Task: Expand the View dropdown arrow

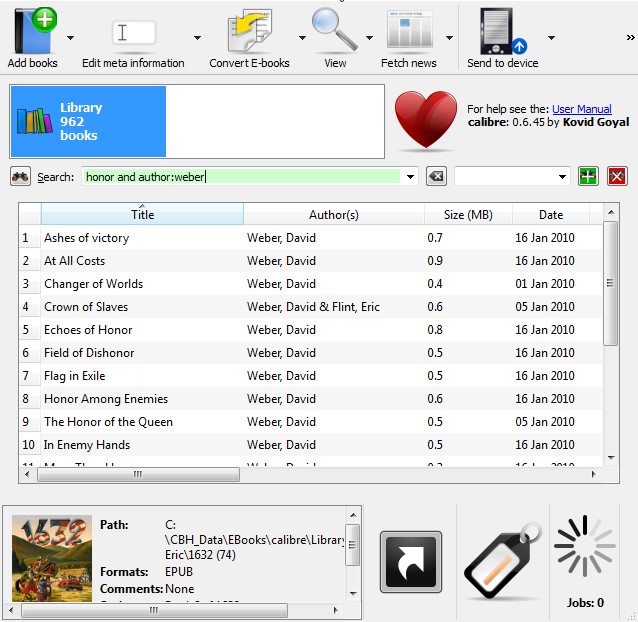Action: (x=369, y=38)
